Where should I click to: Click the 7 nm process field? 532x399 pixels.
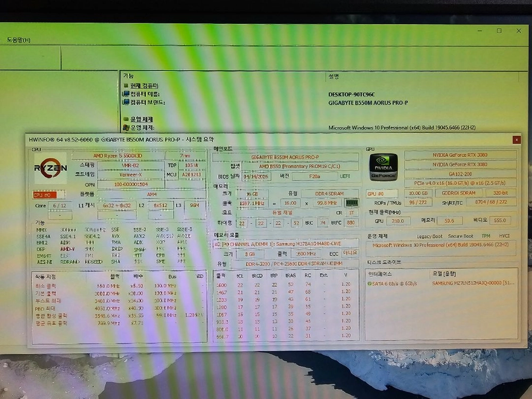click(185, 156)
